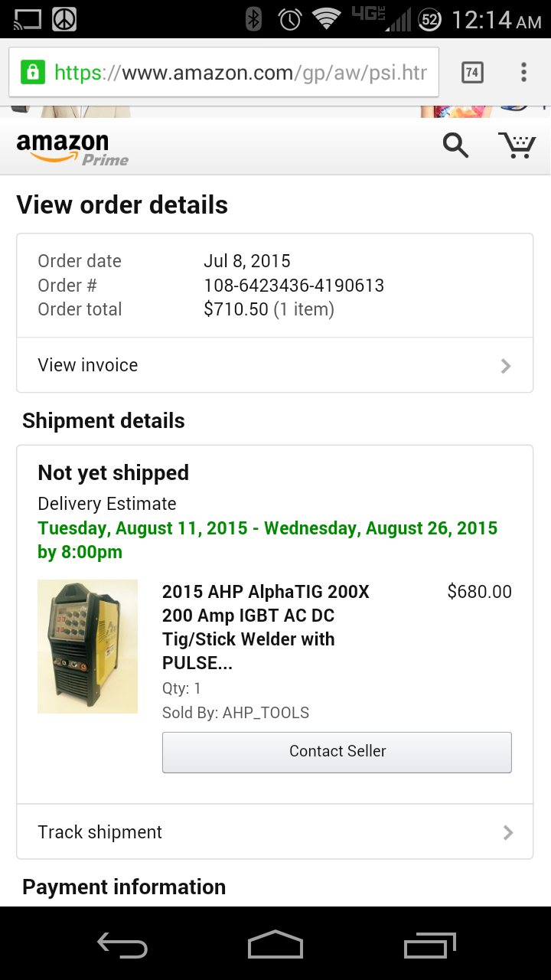The height and width of the screenshot is (980, 551).
Task: Expand the View invoice chevron arrow
Action: 506,366
